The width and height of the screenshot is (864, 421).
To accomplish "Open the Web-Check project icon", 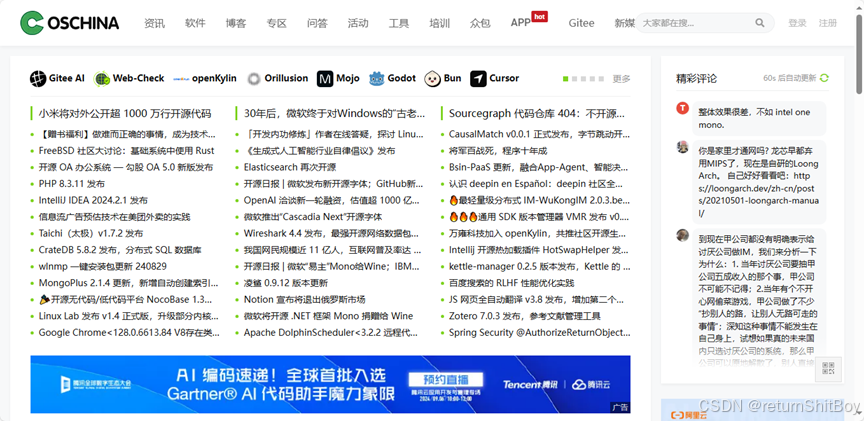I will point(102,79).
